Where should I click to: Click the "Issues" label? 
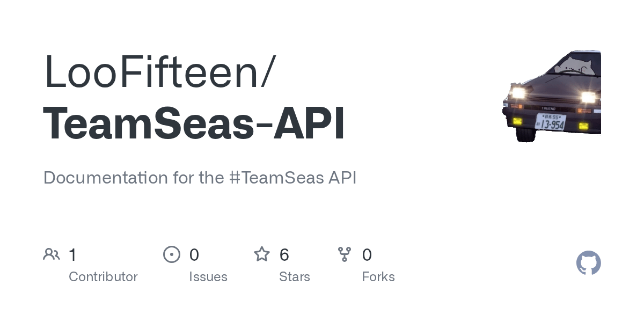208,277
